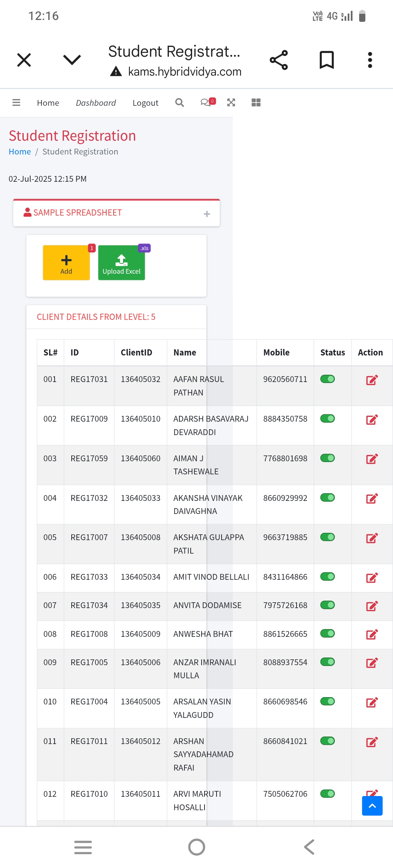Edit record for AAFAN RASUL PATHAN
This screenshot has height=868, width=393.
coord(372,380)
